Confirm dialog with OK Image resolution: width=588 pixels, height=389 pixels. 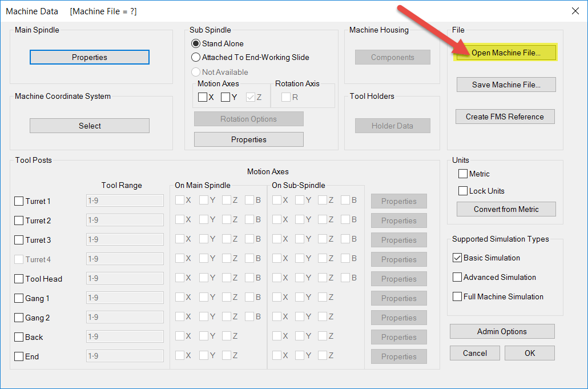coord(529,352)
